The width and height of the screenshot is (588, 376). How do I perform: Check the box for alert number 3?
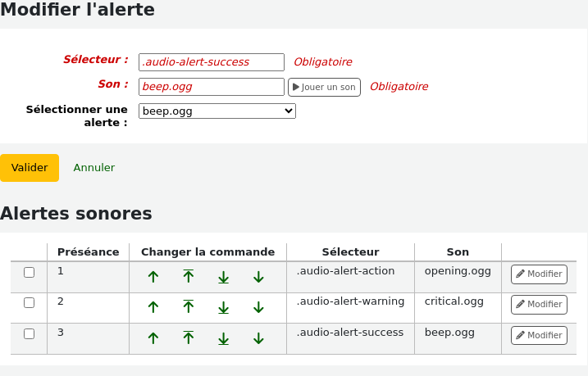(x=30, y=333)
